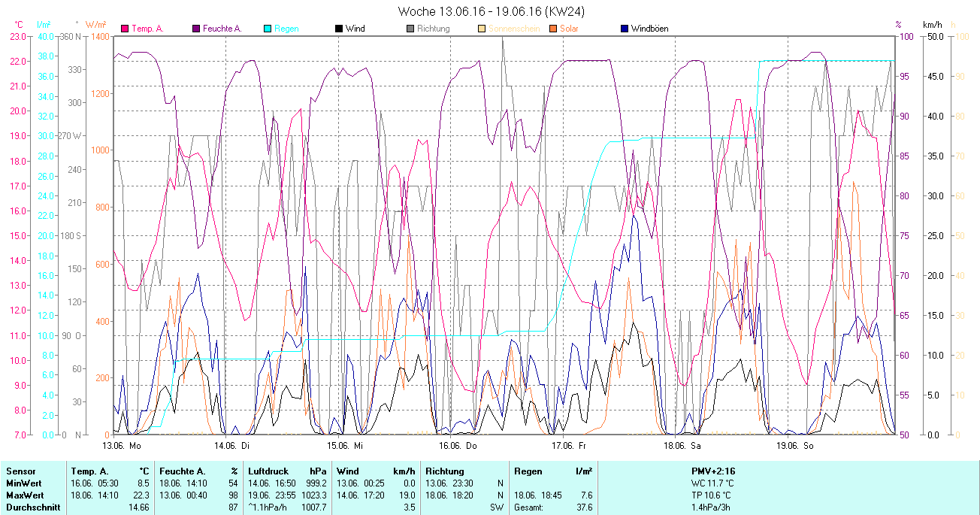980x515 pixels.
Task: Select the 'Windböen' legend label
Action: 649,29
